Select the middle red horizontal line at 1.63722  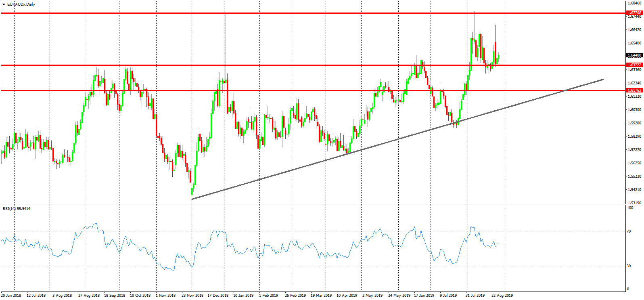click(x=313, y=65)
